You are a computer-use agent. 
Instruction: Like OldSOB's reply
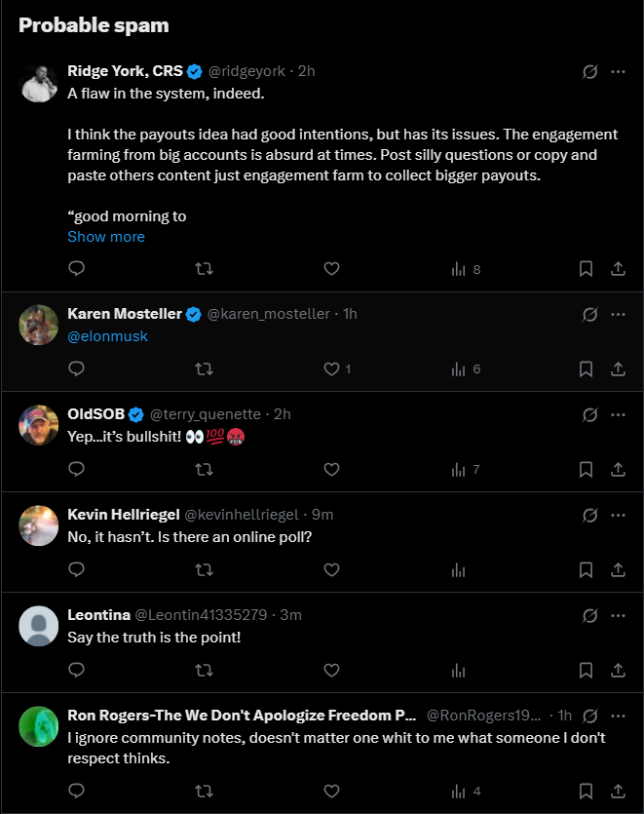click(x=331, y=469)
